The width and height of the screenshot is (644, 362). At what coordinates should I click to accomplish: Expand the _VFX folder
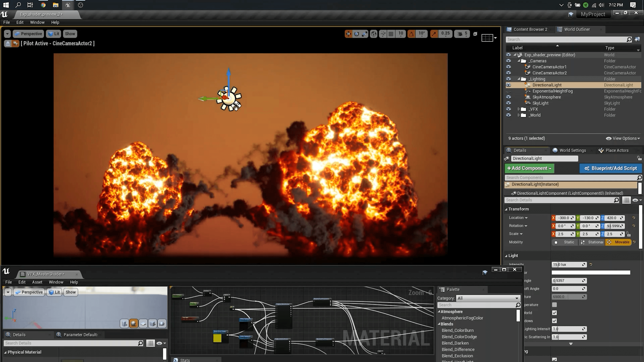click(519, 109)
